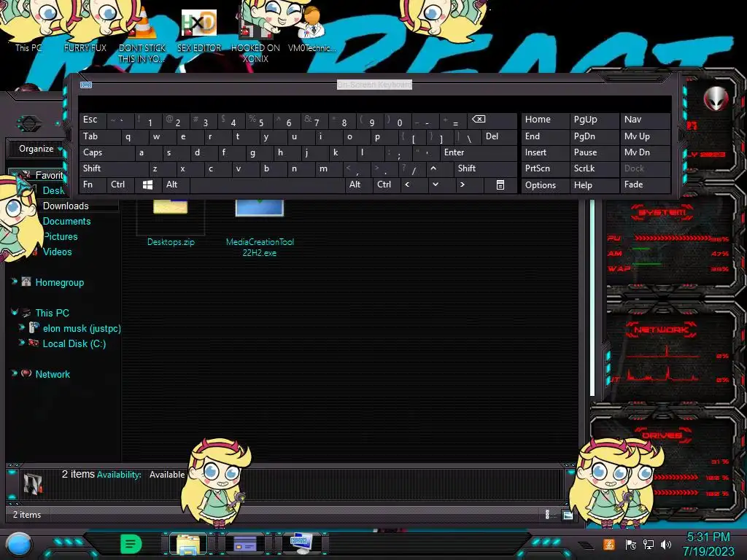This screenshot has width=747, height=560.
Task: Toggle the left Alt key
Action: (x=175, y=184)
